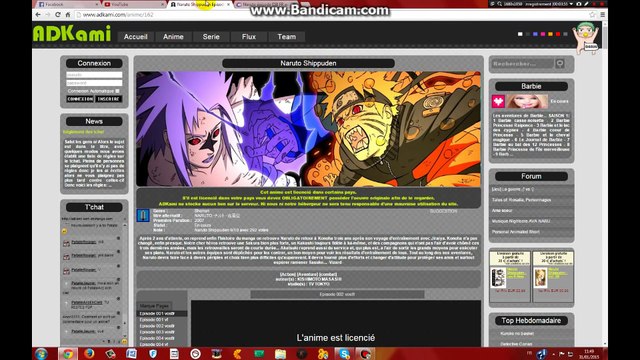Toggle the Connexion Automatique checkbox
This screenshot has width=640, height=360.
tap(118, 91)
